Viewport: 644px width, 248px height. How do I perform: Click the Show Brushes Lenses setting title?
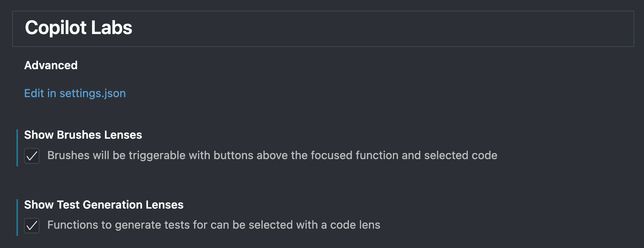[x=83, y=135]
